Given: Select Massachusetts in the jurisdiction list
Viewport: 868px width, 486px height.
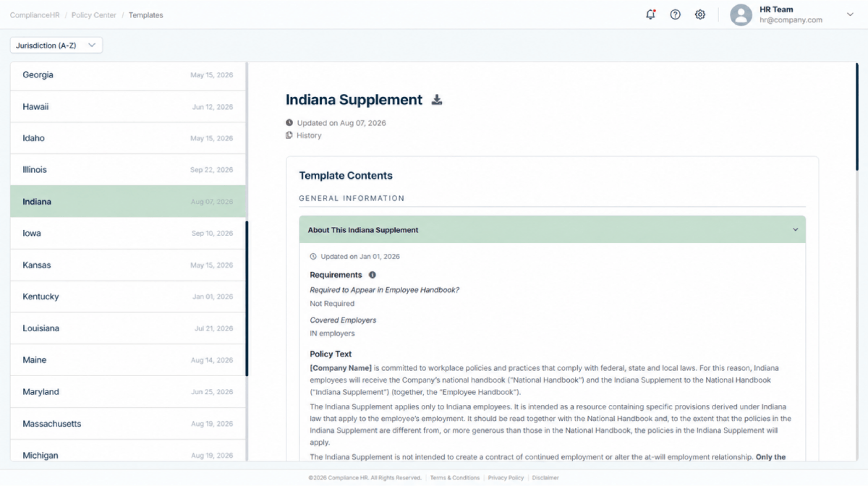Looking at the screenshot, I should pos(128,424).
